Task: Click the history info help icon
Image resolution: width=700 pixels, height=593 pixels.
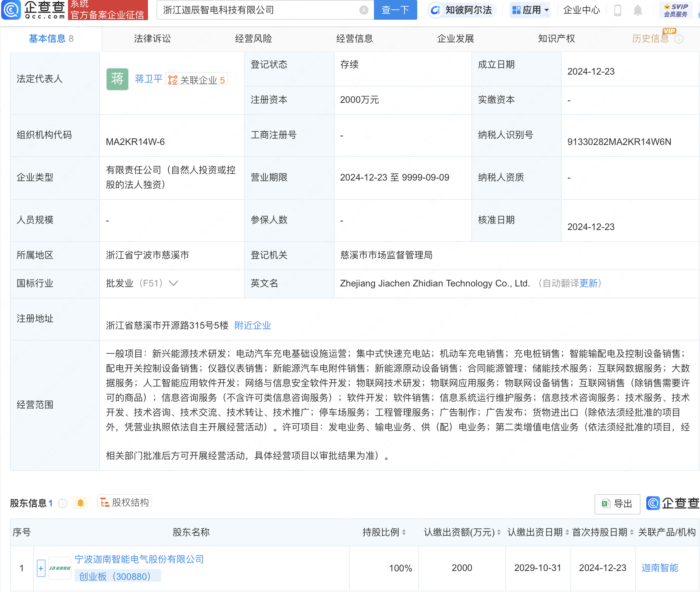Action: click(679, 39)
